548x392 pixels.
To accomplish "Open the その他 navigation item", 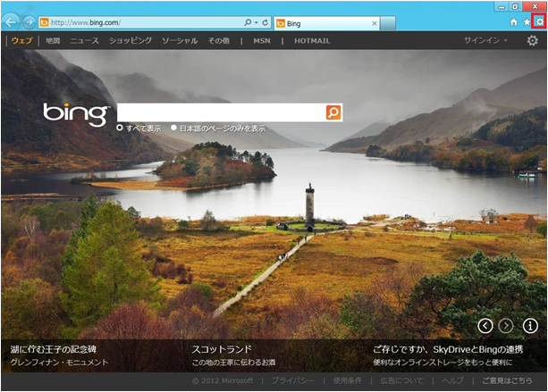I will click(219, 41).
